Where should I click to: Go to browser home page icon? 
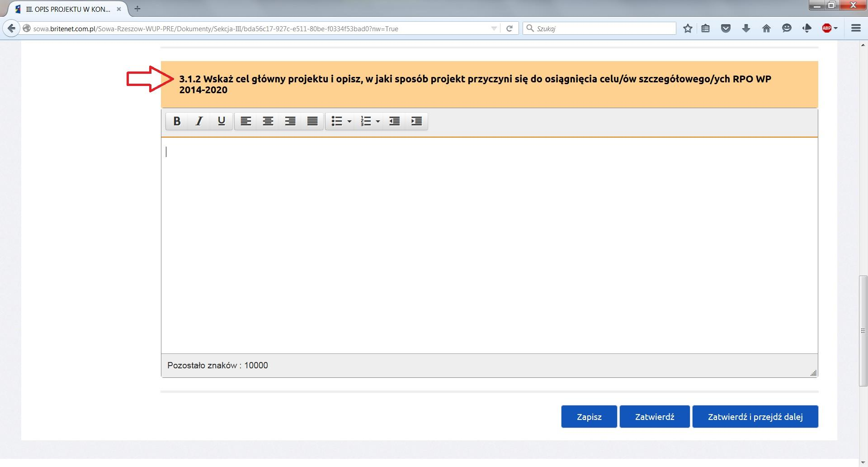coord(766,29)
